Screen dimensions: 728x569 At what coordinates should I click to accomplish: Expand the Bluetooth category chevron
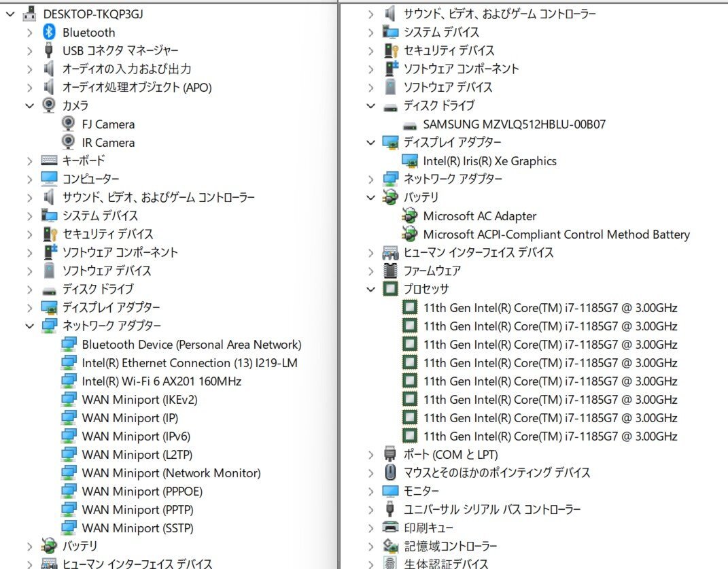pos(30,33)
